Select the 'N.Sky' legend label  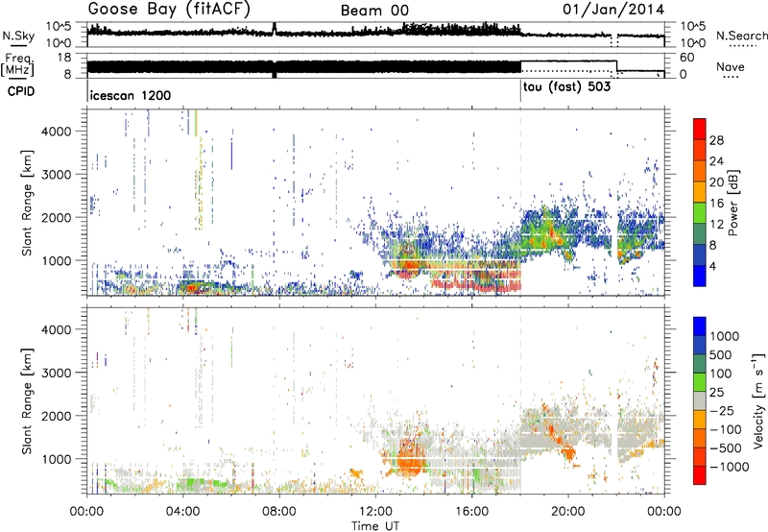[x=18, y=36]
